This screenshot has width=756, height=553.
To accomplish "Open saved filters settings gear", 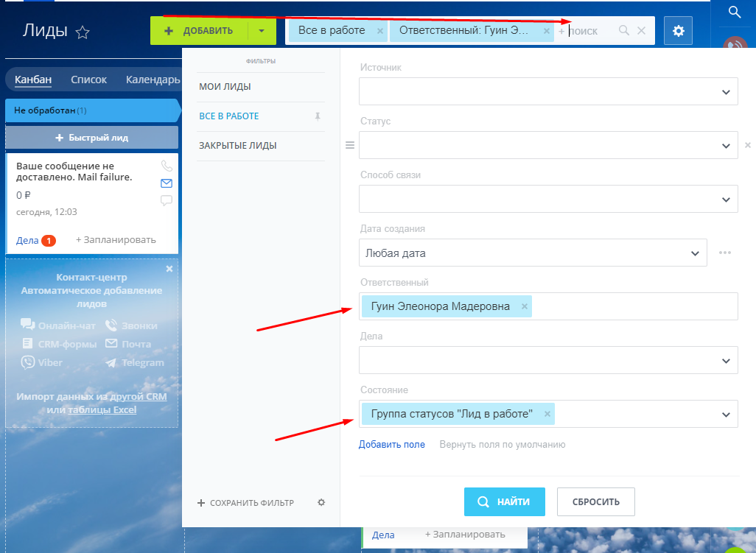I will coord(321,502).
